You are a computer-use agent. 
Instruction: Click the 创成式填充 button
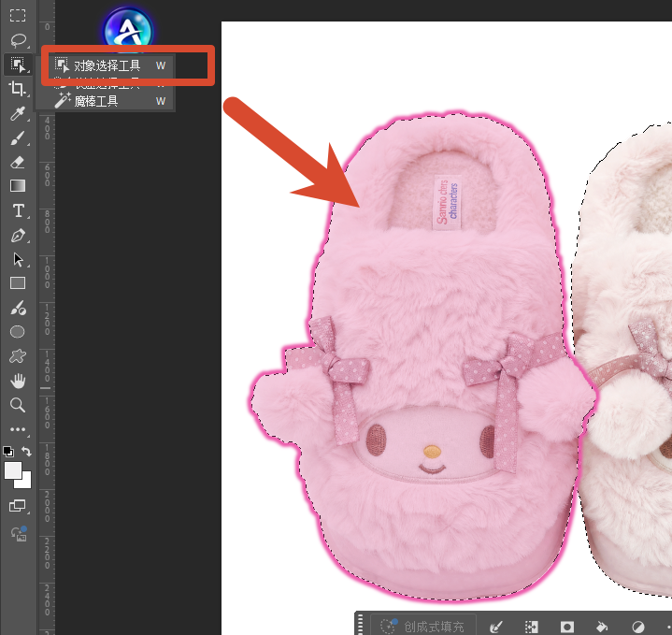click(422, 627)
